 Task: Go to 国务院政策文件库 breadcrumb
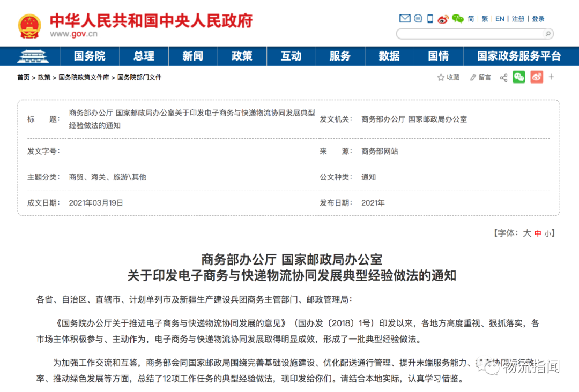pos(84,78)
